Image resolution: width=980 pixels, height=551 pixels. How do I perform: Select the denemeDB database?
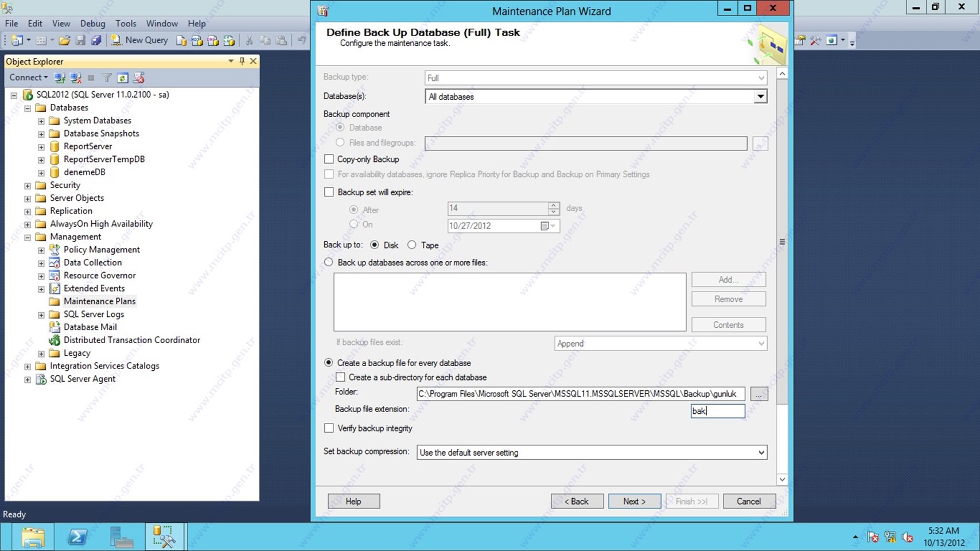pos(84,172)
